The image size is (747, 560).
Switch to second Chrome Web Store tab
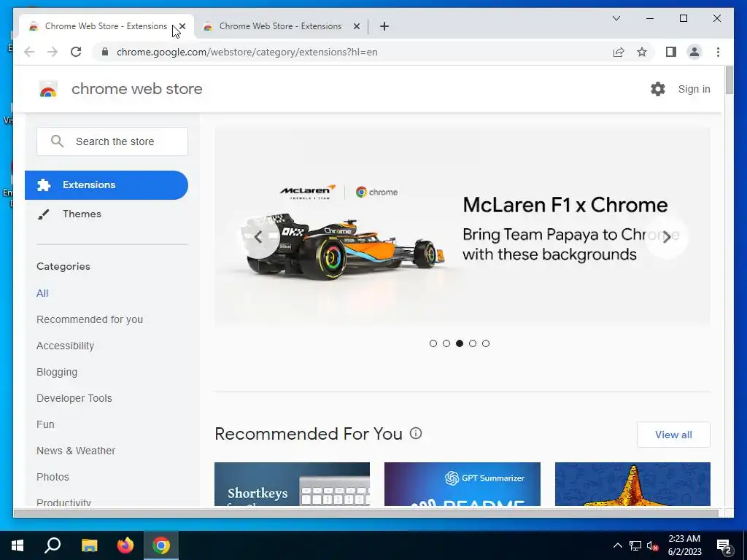[x=279, y=26]
